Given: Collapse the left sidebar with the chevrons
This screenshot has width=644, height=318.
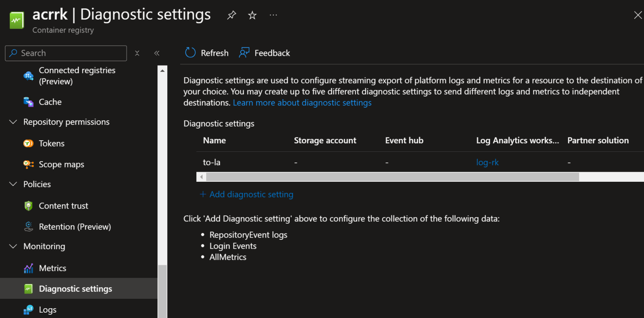Looking at the screenshot, I should pos(157,53).
